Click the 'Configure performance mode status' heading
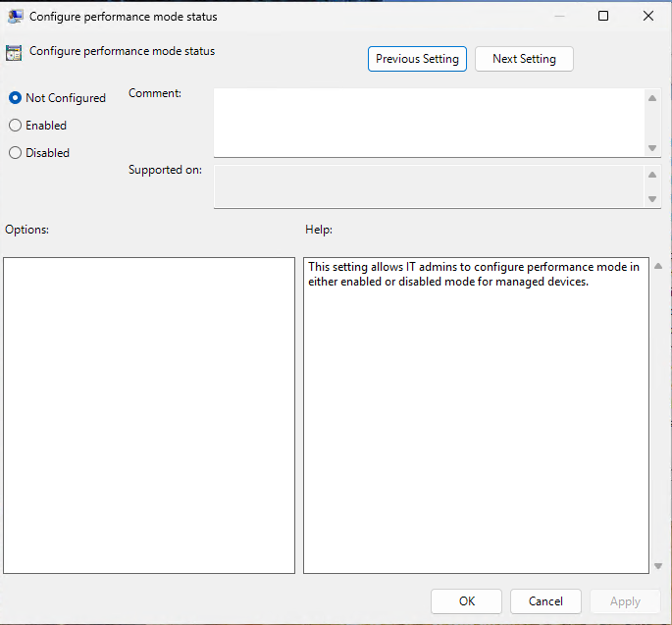The image size is (672, 625). click(123, 51)
